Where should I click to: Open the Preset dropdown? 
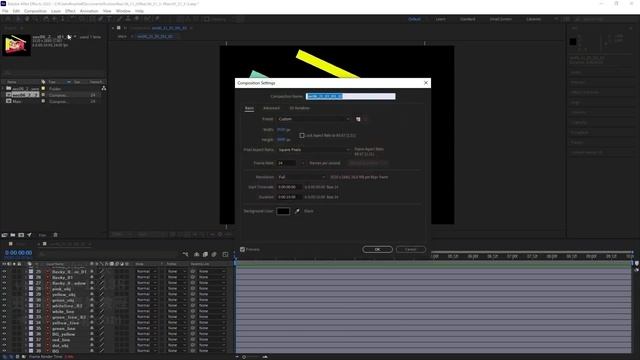point(313,119)
